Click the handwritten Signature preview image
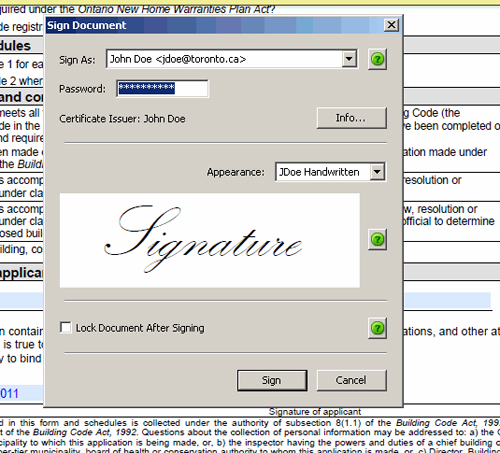 click(x=210, y=240)
